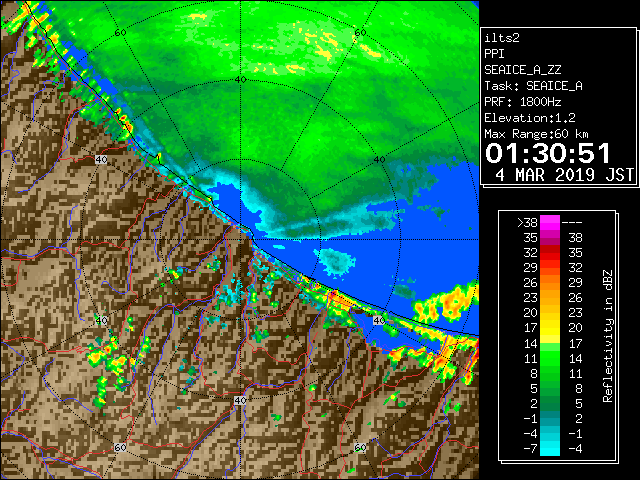Click the magenta >38 dBZ color swatch
The height and width of the screenshot is (480, 640).
tap(550, 223)
